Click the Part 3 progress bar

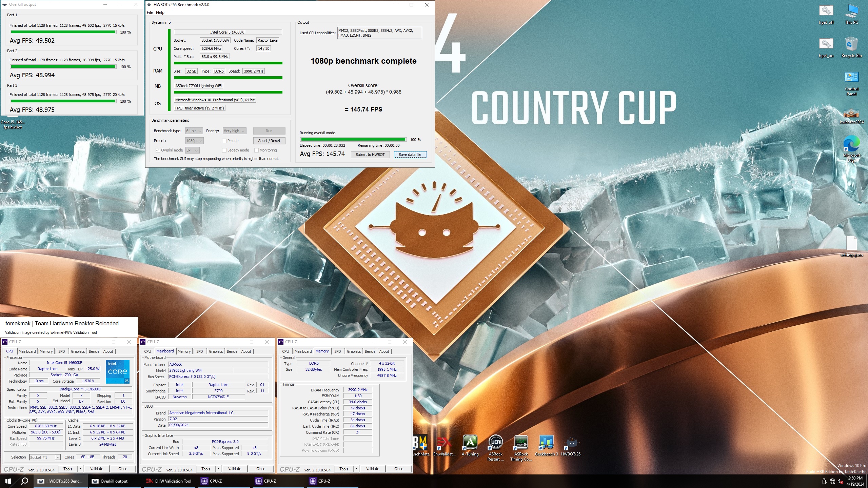coord(63,101)
